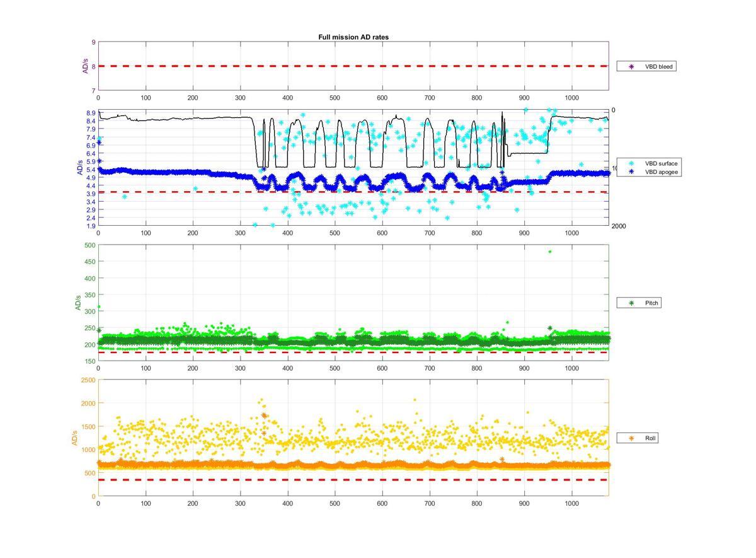
Task: Select the blue AD/s label of the VBD plot
Action: pos(79,168)
